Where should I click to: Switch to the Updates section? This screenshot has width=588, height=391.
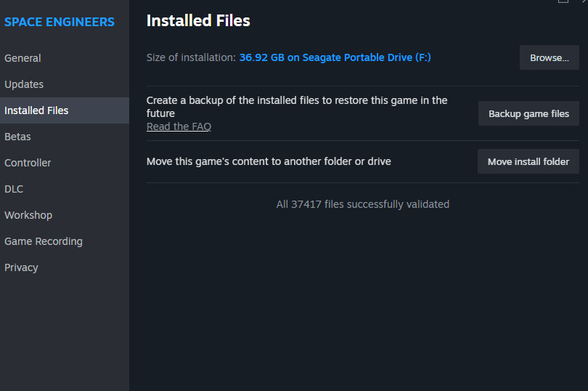tap(24, 84)
